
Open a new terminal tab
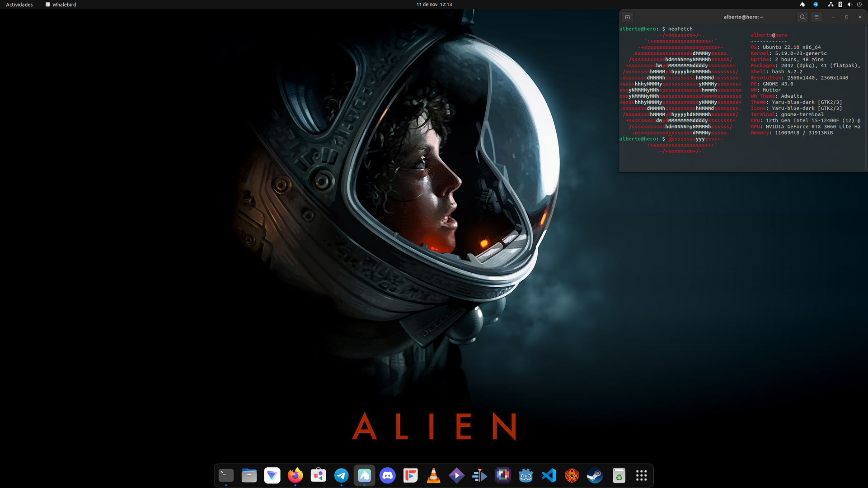coord(627,17)
